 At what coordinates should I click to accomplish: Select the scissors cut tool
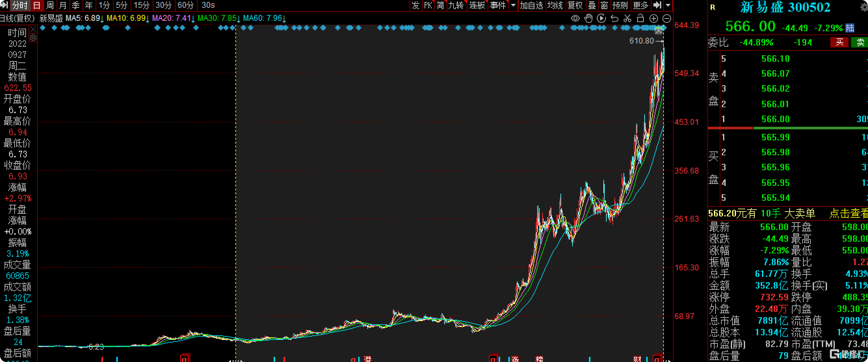[627, 19]
